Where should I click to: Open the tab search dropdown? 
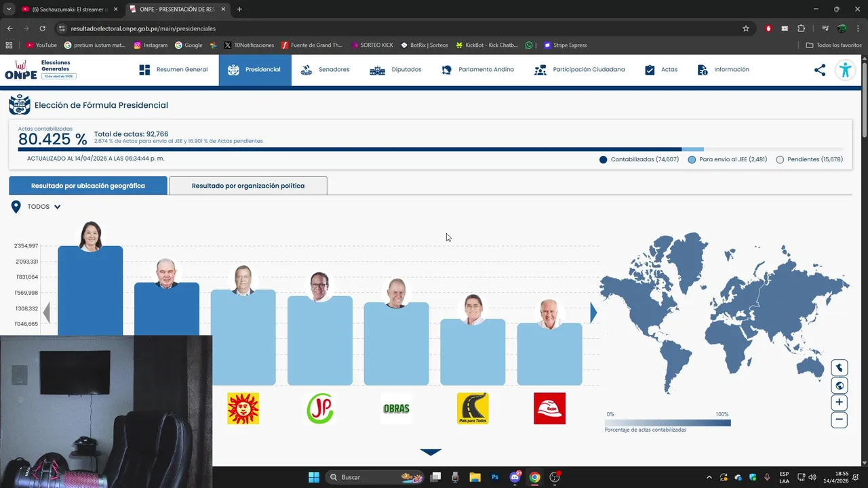pos(9,9)
